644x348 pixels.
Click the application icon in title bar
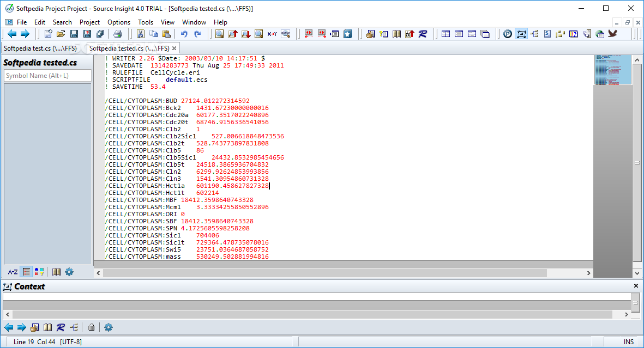point(9,8)
